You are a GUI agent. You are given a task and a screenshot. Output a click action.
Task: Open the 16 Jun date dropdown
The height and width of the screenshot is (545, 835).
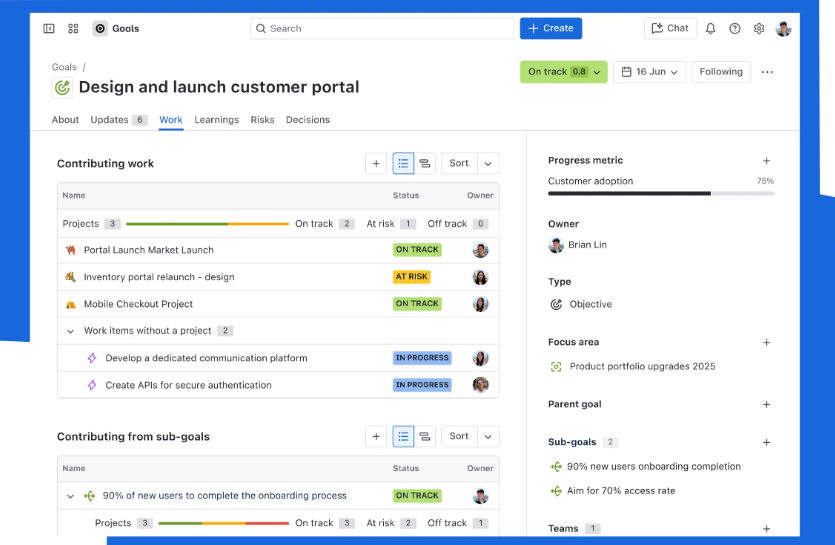point(649,72)
